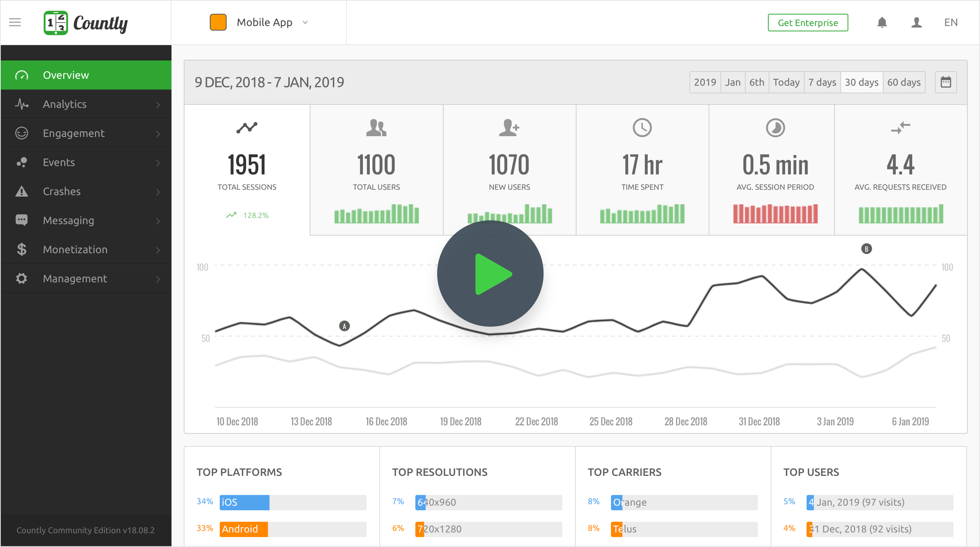Click the Avg. Session Period pie-clock icon
980x547 pixels.
pyautogui.click(x=775, y=128)
